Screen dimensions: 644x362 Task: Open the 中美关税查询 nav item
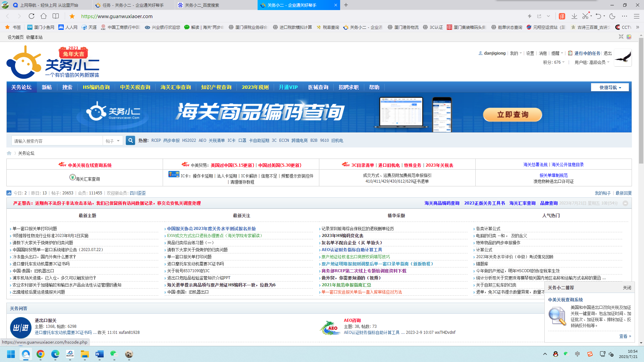click(x=135, y=87)
